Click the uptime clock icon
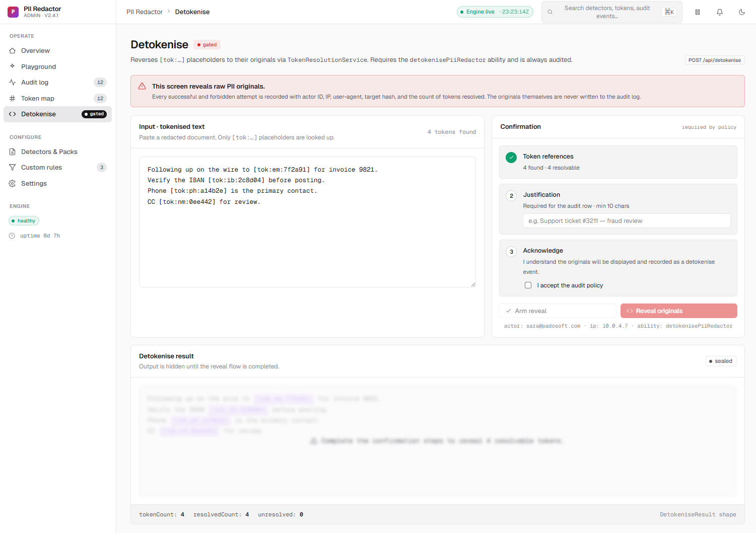The height and width of the screenshot is (533, 756). (x=12, y=236)
